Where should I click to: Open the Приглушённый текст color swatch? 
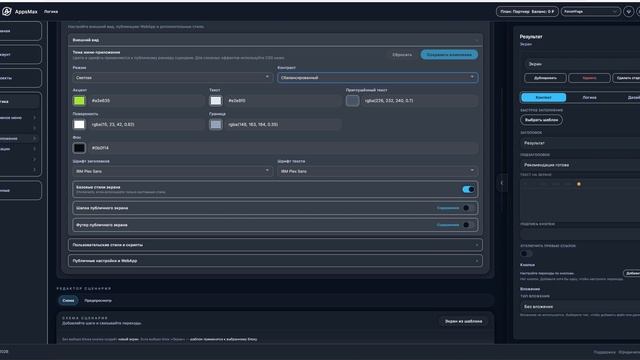[352, 100]
